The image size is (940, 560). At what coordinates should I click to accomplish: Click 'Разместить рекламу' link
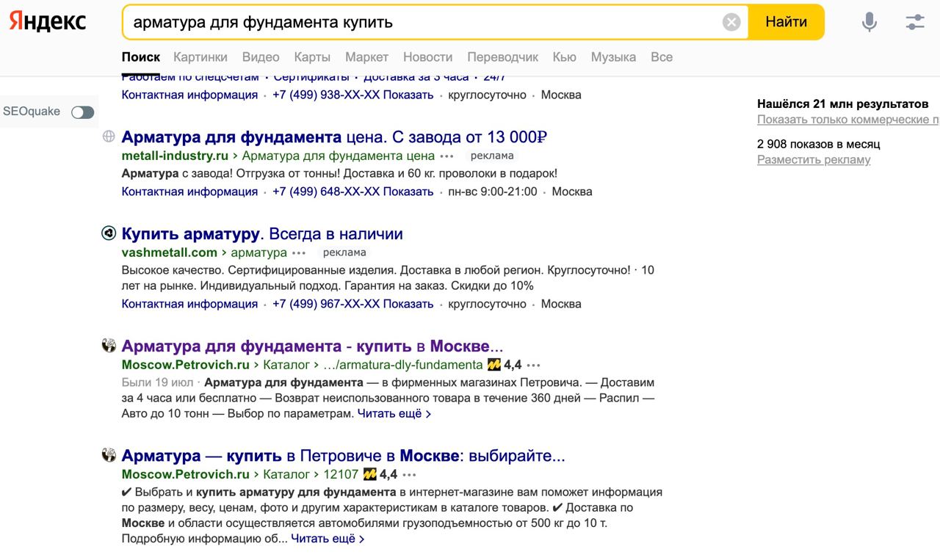tap(814, 160)
